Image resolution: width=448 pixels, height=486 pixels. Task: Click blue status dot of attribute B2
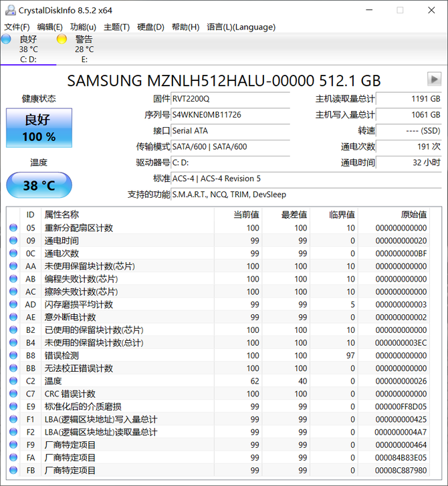pyautogui.click(x=13, y=330)
